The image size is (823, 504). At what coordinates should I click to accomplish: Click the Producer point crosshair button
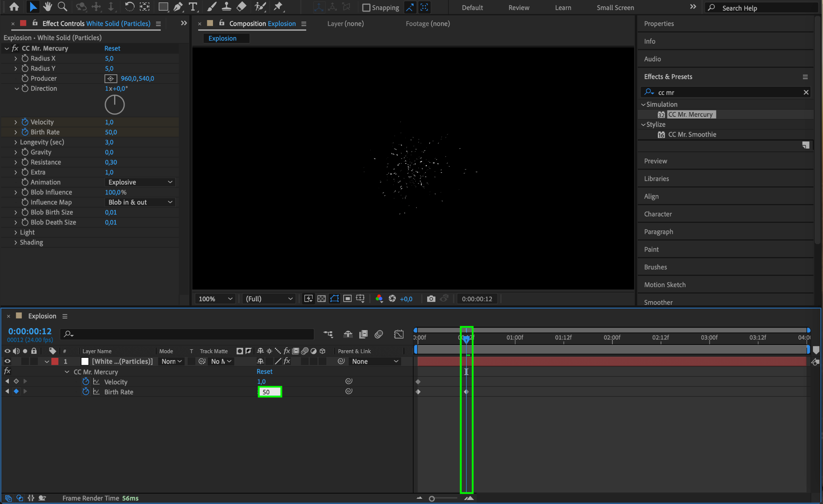111,79
